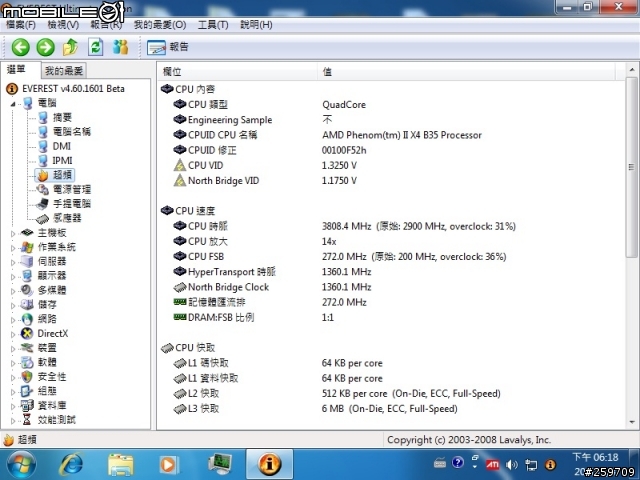Image resolution: width=640 pixels, height=480 pixels.
Task: Select the 感應器 sensor tree item
Action: [x=67, y=218]
